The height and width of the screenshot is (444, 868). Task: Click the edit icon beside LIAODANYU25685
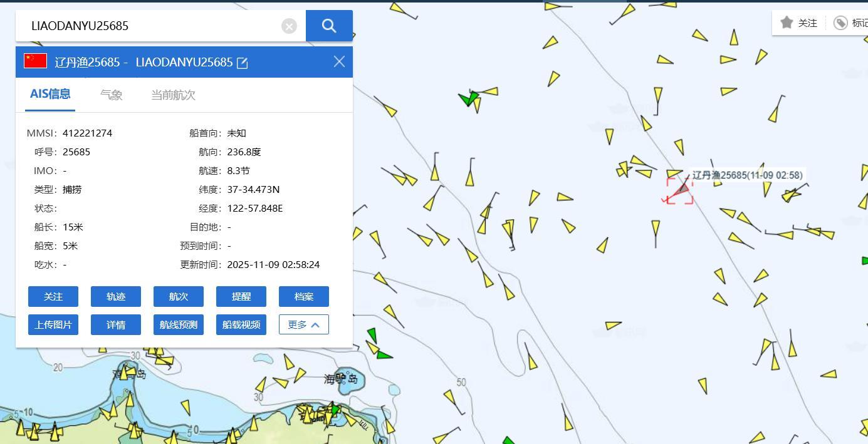(x=243, y=63)
